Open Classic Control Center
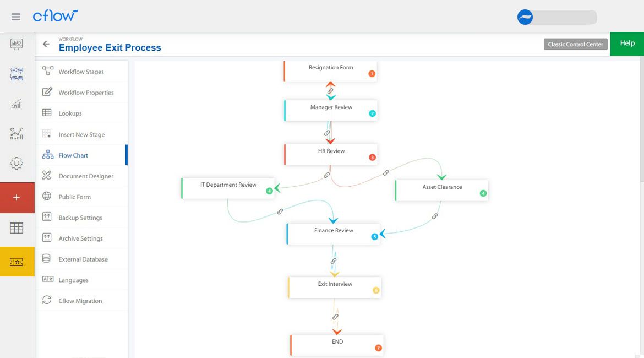 pyautogui.click(x=575, y=44)
